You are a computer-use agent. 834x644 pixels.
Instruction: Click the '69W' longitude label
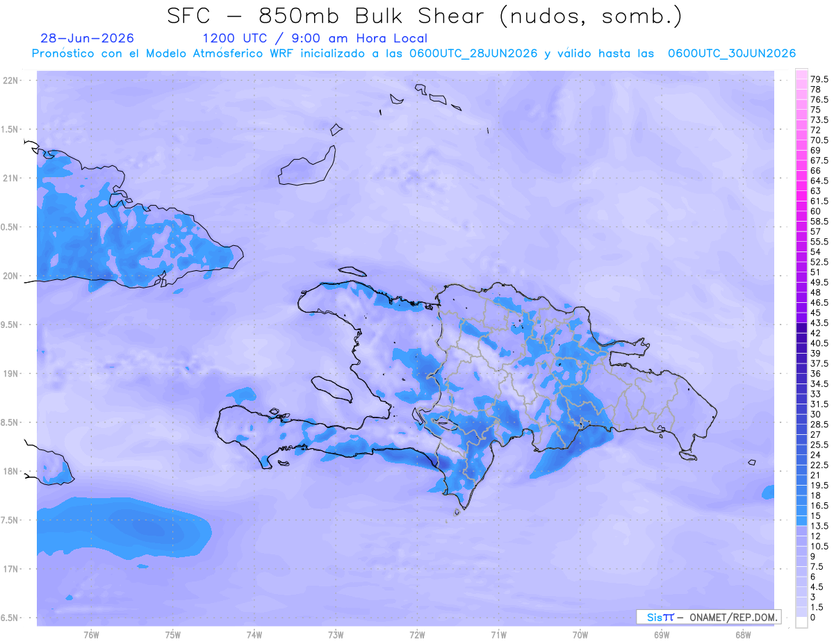coord(662,635)
